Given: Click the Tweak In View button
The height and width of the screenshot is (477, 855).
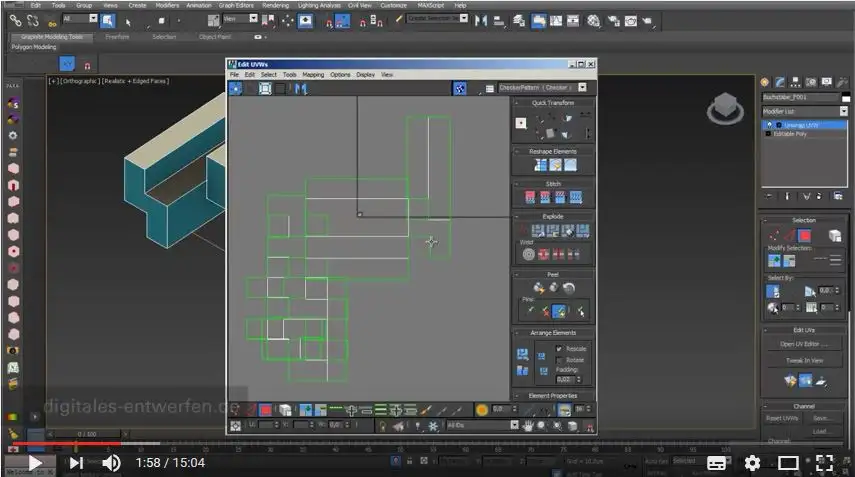Looking at the screenshot, I should point(804,360).
